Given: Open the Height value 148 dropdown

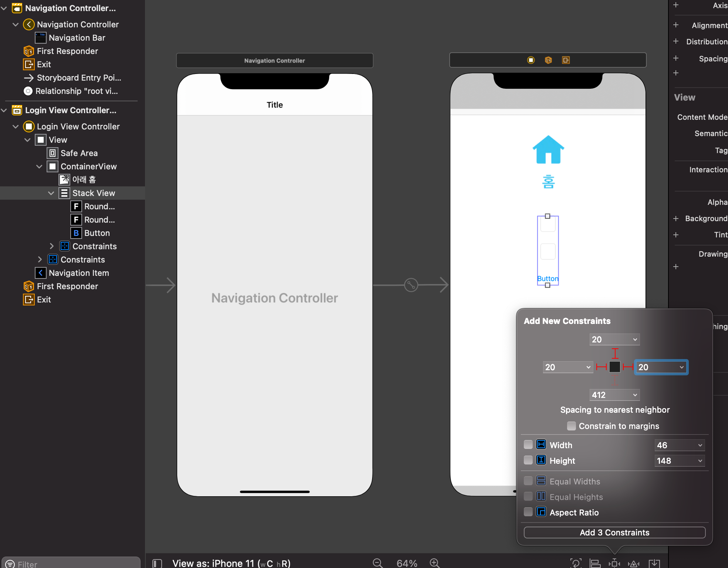Looking at the screenshot, I should (x=700, y=461).
